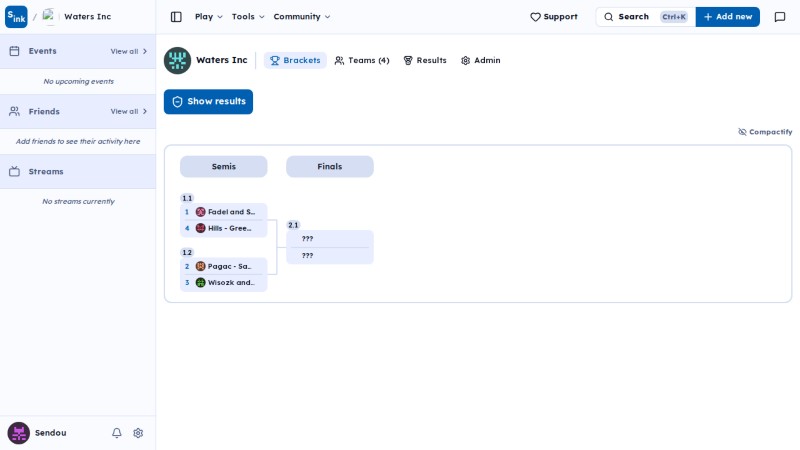The width and height of the screenshot is (800, 450).
Task: Click the Finals round header
Action: point(330,166)
